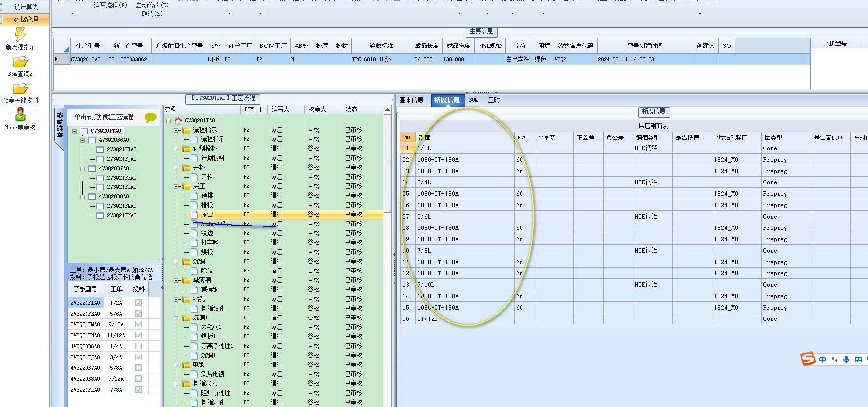Click 编写流程(R) toolbar button
Image resolution: width=868 pixels, height=407 pixels.
[110, 5]
